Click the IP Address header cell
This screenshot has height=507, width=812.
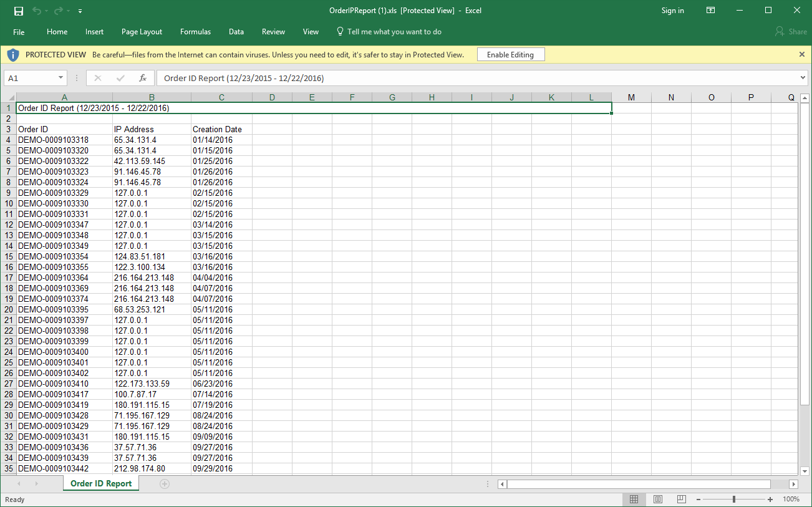152,129
